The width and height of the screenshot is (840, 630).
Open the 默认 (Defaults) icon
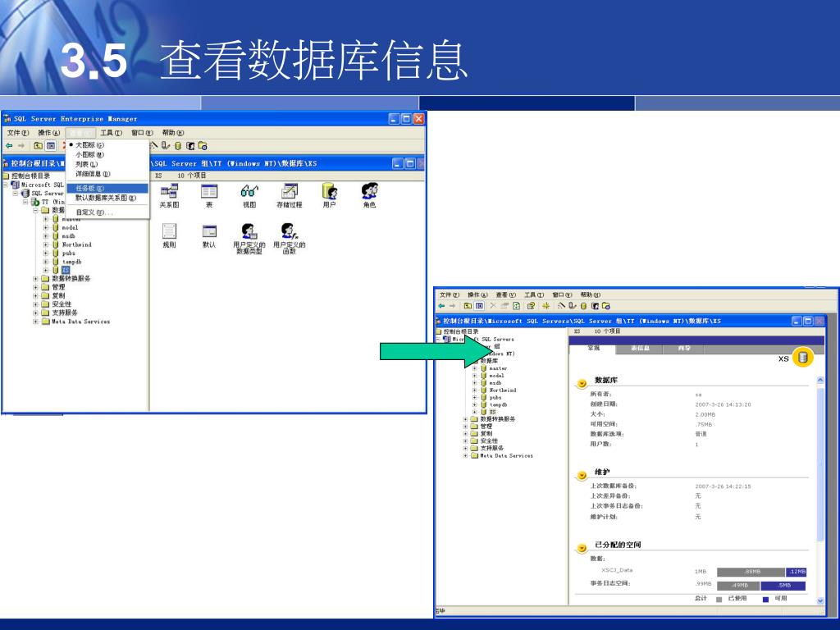[x=209, y=235]
